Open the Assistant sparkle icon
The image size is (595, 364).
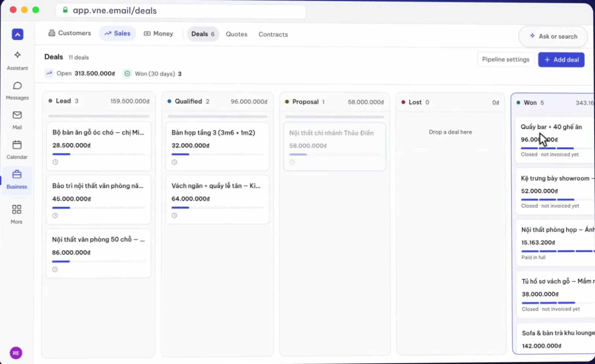[x=17, y=55]
